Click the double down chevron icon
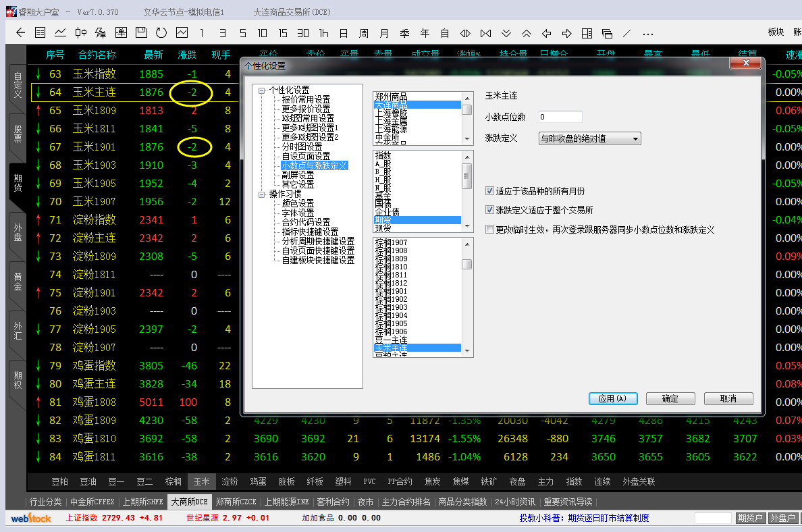 click(506, 33)
